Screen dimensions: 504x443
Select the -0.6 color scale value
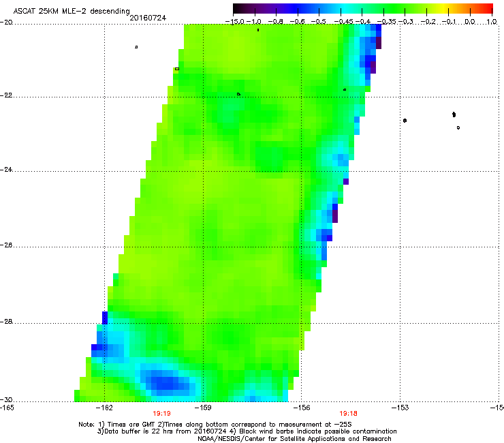tap(298, 22)
